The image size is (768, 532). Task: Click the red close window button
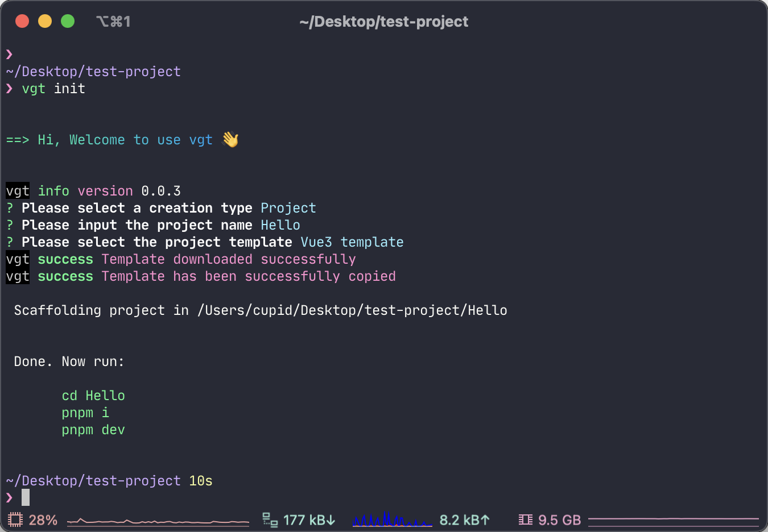22,22
